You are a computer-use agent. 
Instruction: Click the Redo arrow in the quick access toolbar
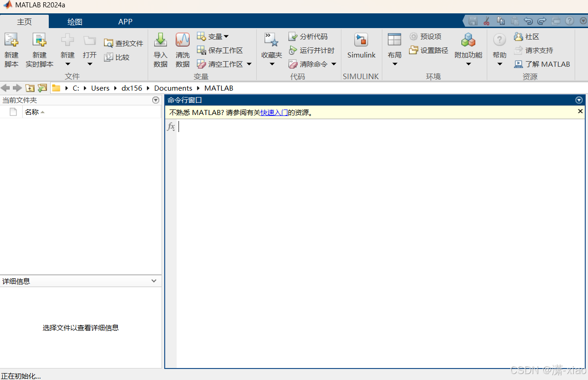pos(542,21)
